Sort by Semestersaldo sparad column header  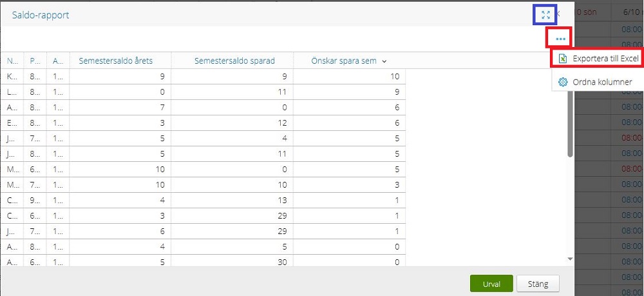(235, 61)
